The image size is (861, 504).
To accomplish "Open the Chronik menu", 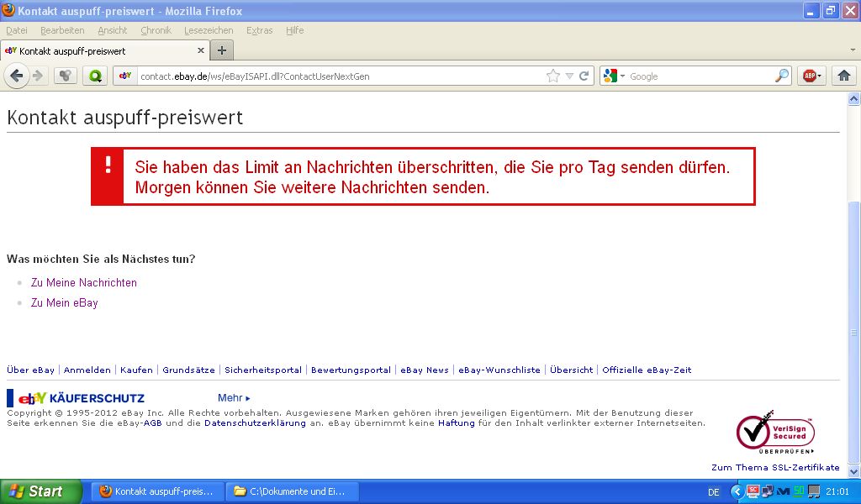I will point(156,30).
